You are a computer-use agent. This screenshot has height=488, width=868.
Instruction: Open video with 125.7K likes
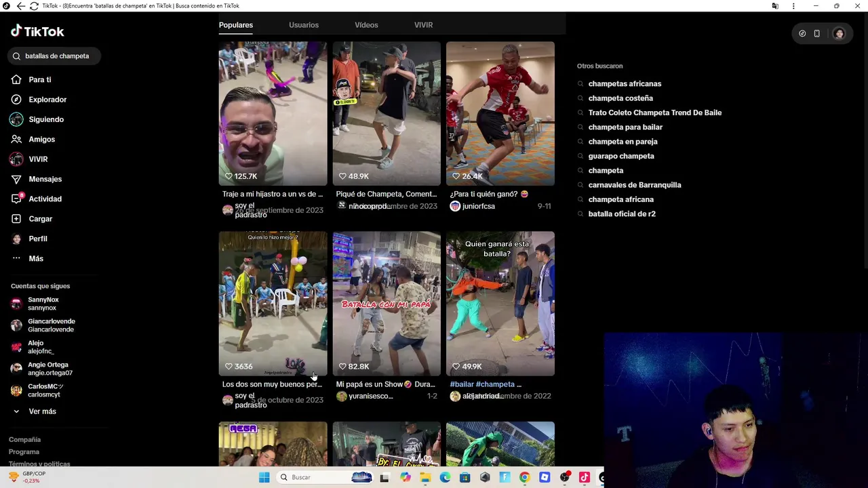coord(273,114)
